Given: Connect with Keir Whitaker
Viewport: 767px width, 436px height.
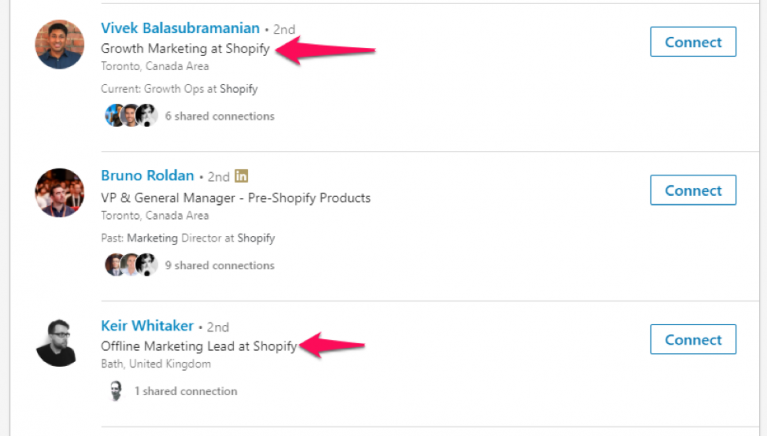Looking at the screenshot, I should coord(693,339).
